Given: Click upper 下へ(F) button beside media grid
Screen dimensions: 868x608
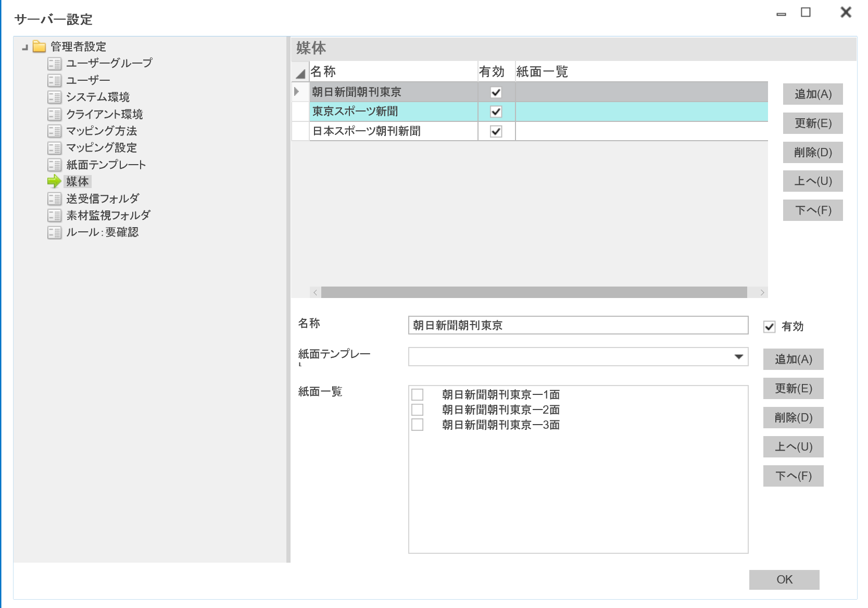Looking at the screenshot, I should click(x=813, y=210).
